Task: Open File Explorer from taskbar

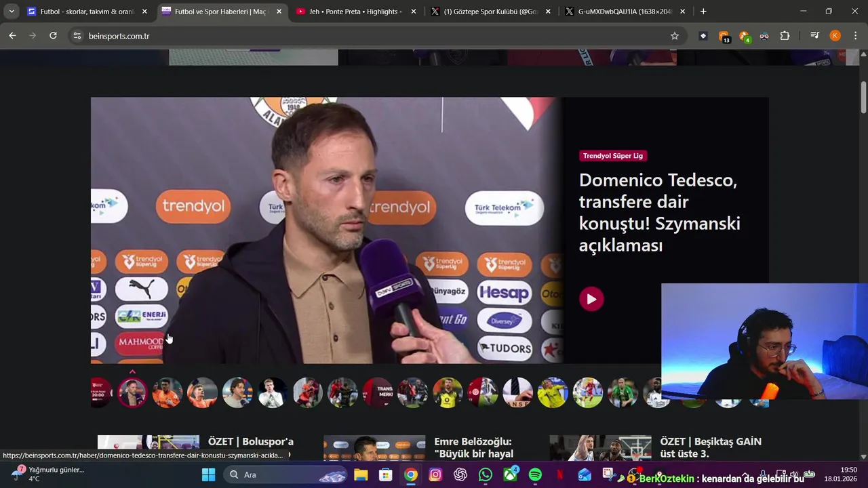Action: pos(361,474)
